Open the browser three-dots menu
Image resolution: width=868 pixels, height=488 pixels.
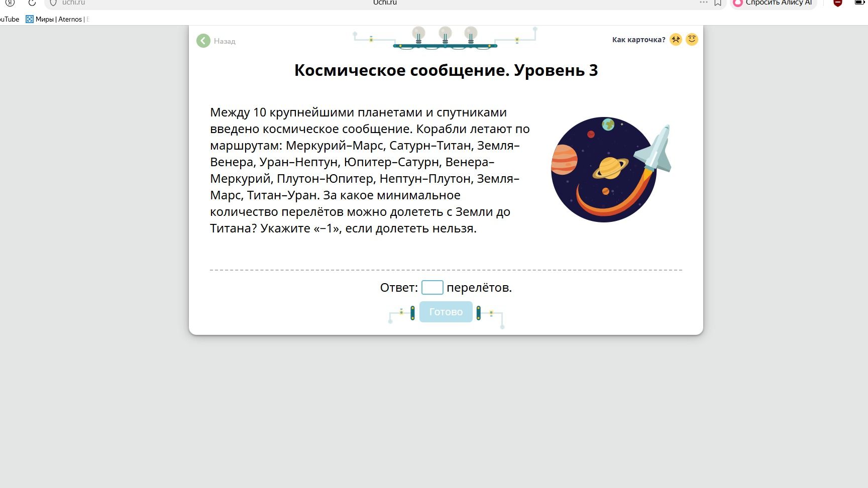pyautogui.click(x=703, y=3)
